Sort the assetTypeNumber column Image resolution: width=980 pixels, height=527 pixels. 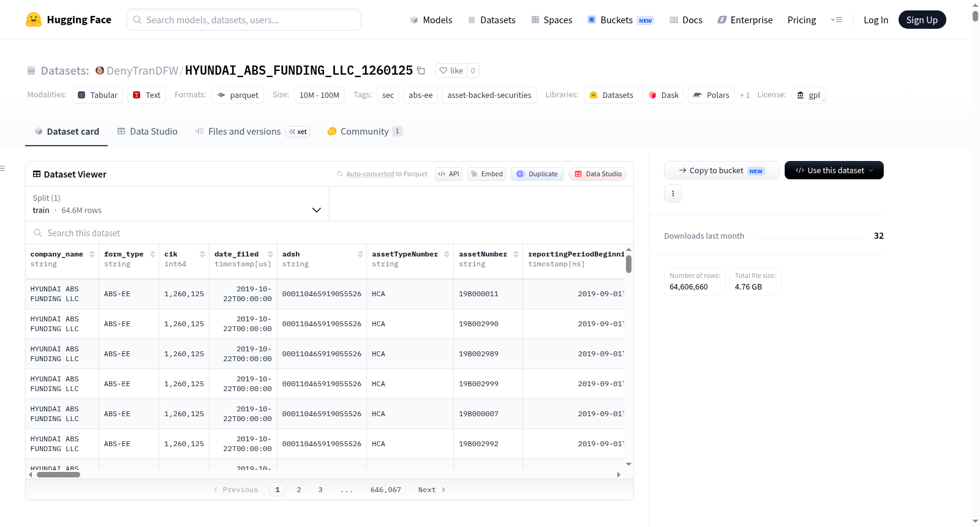pos(447,254)
